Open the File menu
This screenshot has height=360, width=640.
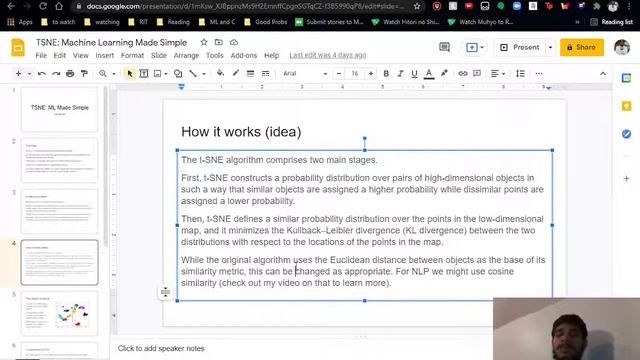coord(41,55)
